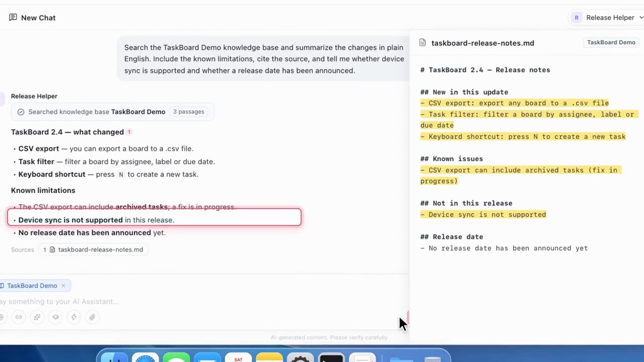This screenshot has width=644, height=362.
Task: Click citation marker 1 after what changed heading
Action: point(129,132)
